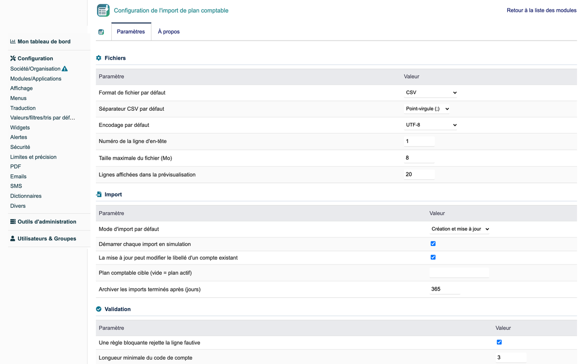Click the module logo icon beside the page title
The width and height of the screenshot is (588, 364).
103,10
